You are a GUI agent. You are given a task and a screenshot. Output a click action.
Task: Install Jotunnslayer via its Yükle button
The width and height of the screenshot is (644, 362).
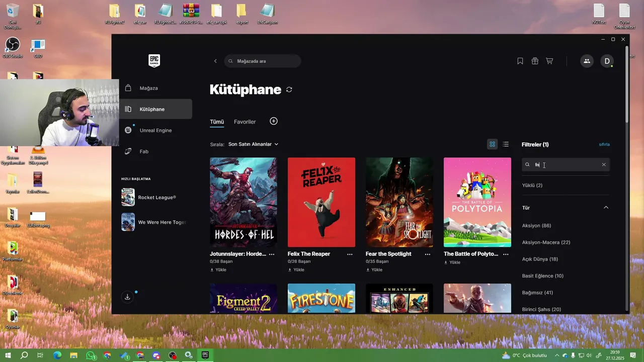click(218, 270)
